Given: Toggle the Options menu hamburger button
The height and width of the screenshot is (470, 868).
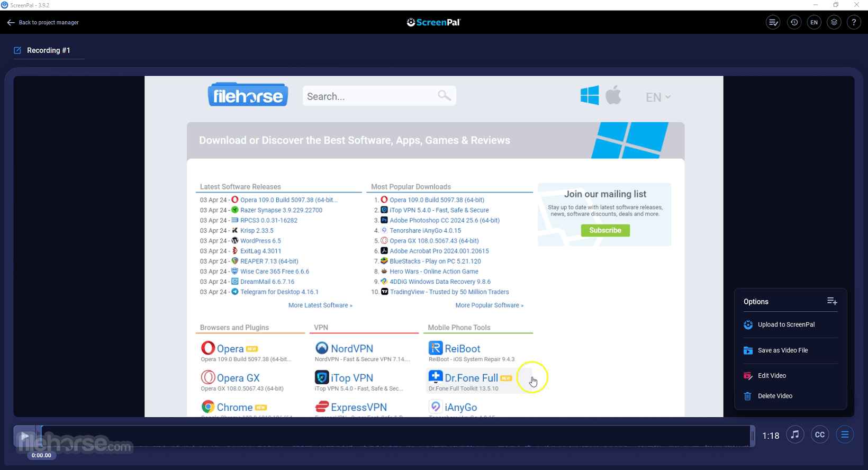Looking at the screenshot, I should point(845,435).
